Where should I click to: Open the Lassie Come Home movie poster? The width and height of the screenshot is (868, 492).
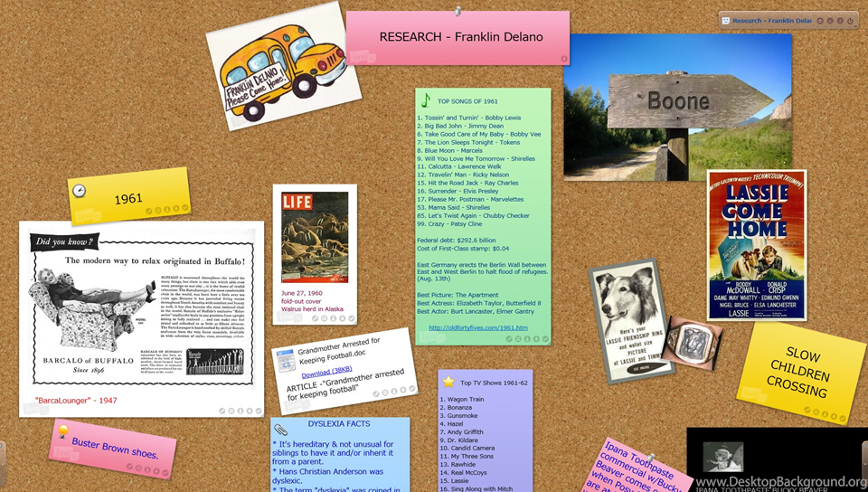click(x=757, y=245)
